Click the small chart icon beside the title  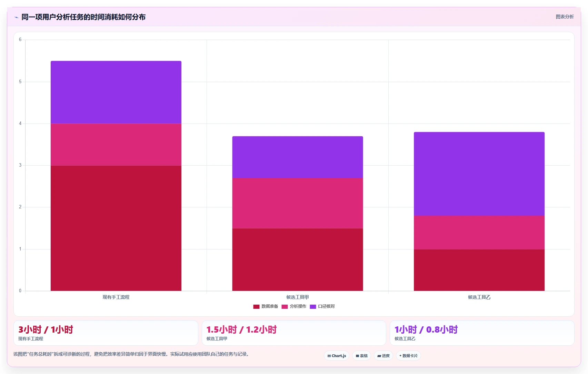coord(16,17)
